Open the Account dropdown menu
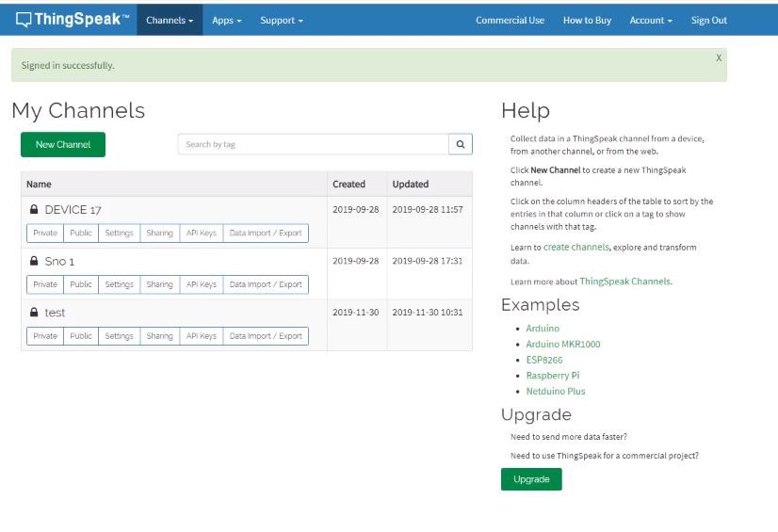Screen dimensions: 778x532 (x=651, y=20)
